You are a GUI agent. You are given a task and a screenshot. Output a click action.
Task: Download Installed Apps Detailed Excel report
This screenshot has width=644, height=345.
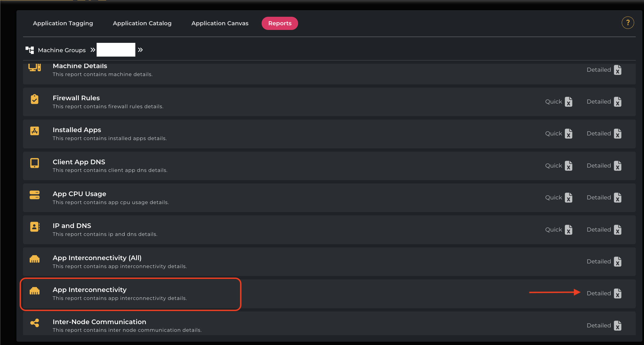click(x=617, y=134)
